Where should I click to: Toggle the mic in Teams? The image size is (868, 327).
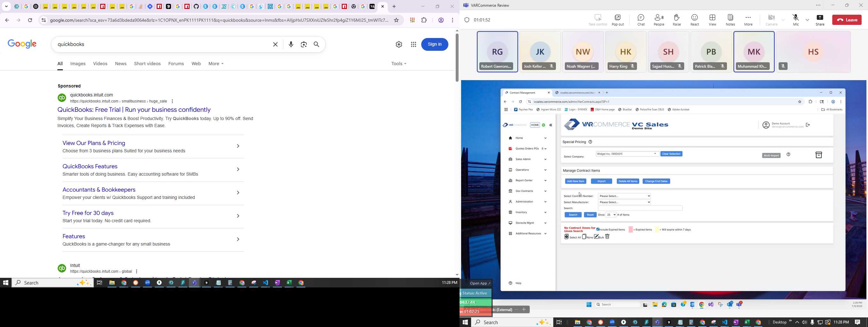796,20
